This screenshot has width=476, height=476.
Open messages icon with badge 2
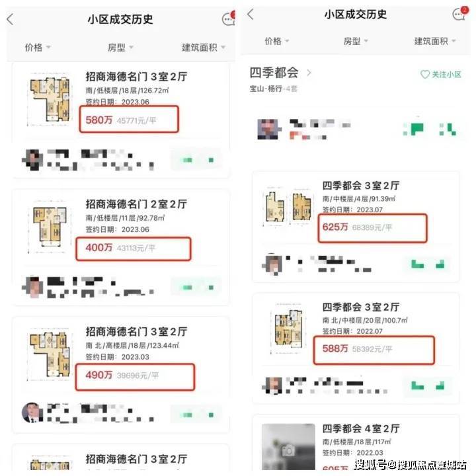click(x=459, y=13)
